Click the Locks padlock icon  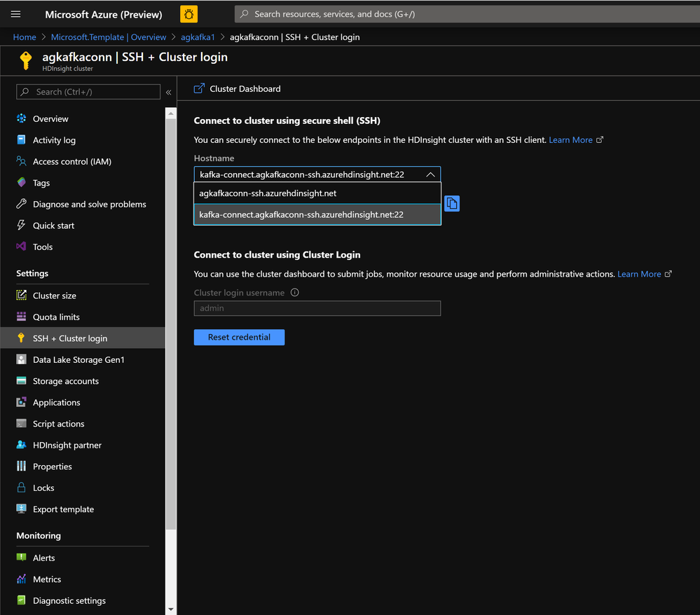(x=21, y=488)
